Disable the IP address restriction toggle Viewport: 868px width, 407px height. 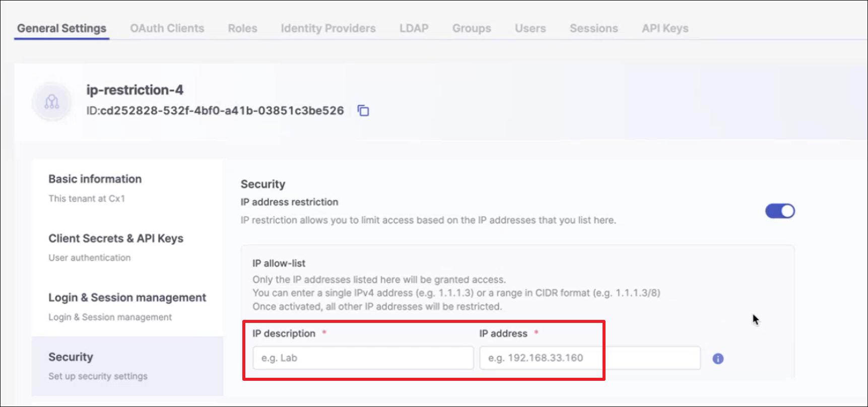[779, 211]
